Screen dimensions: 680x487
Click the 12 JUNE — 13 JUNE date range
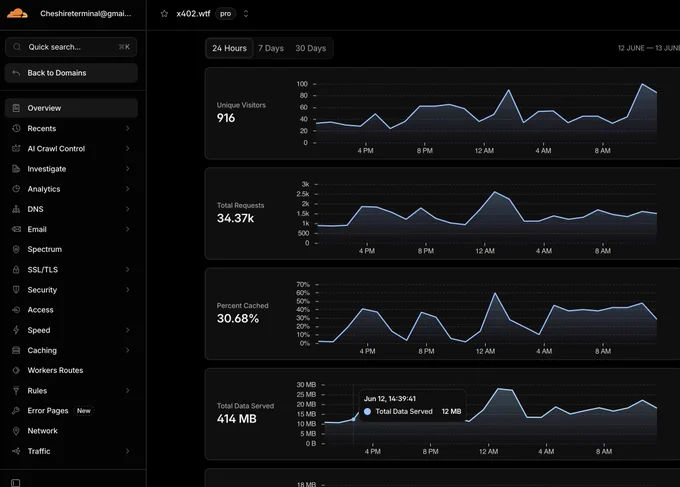pos(649,48)
